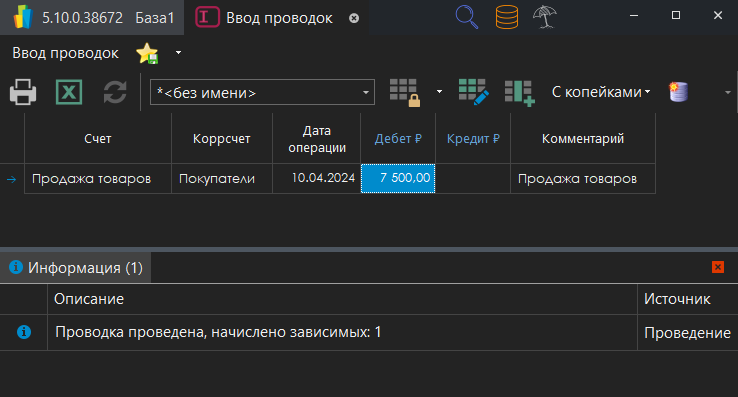The image size is (738, 397).
Task: Close the Ввод проводок tab
Action: (354, 18)
